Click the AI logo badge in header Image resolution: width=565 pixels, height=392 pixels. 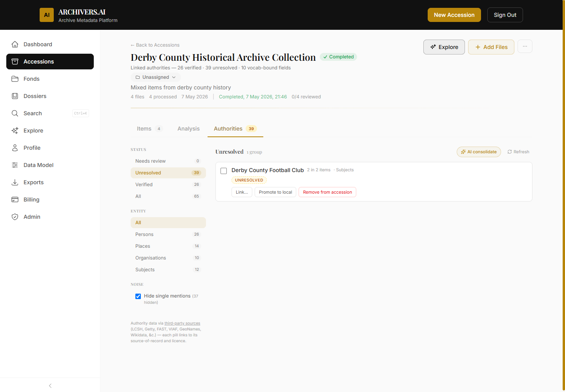[47, 15]
